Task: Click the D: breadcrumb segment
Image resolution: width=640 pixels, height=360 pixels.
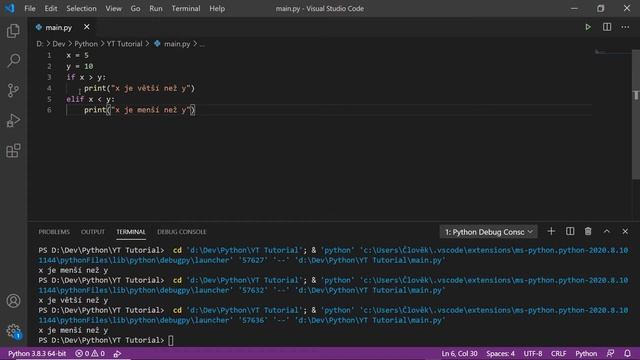Action: (40, 44)
